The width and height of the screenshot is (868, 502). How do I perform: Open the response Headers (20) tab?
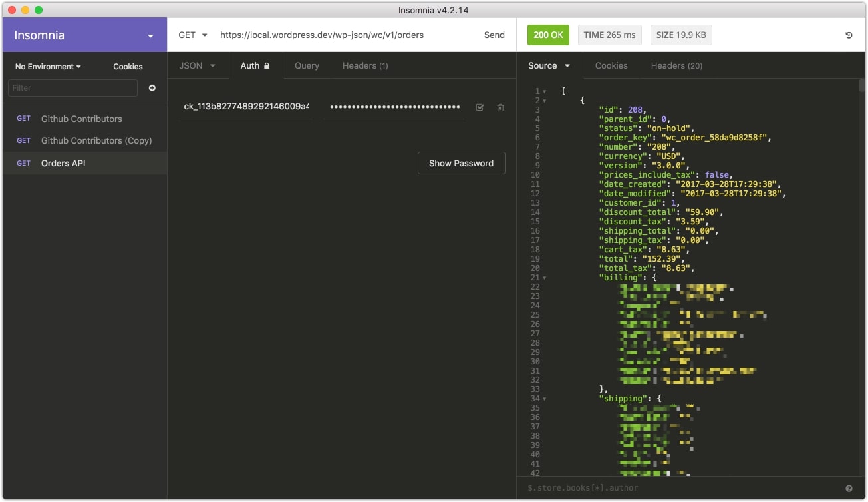[676, 65]
